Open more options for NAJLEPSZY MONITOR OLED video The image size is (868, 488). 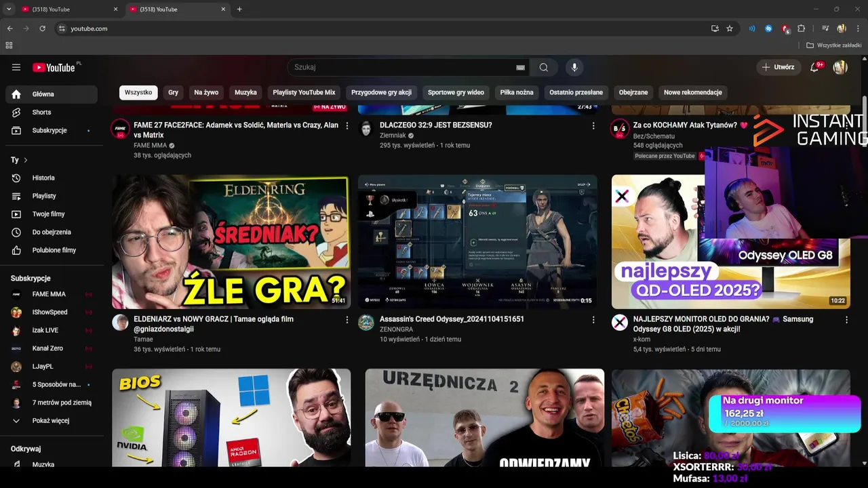846,319
